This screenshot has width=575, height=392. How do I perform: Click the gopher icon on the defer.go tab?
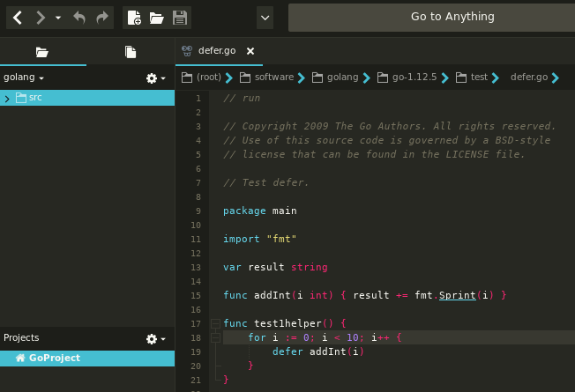click(187, 51)
